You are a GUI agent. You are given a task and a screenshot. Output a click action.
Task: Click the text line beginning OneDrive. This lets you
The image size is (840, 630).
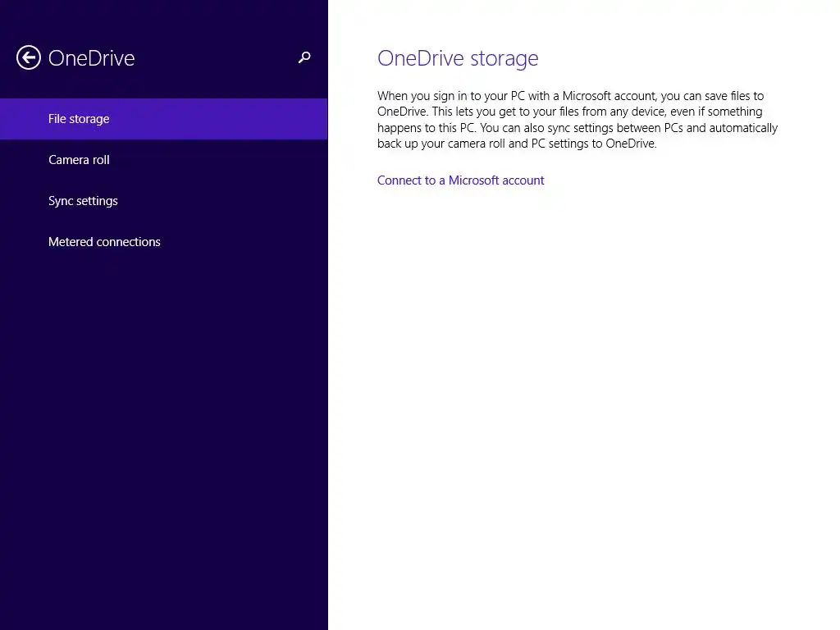(x=570, y=112)
